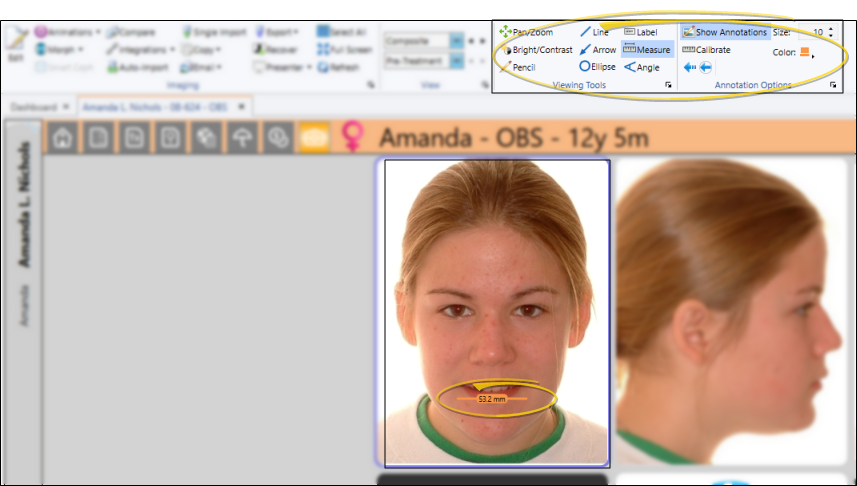The image size is (857, 486).
Task: Switch to the Dashboard tab
Action: click(x=33, y=106)
